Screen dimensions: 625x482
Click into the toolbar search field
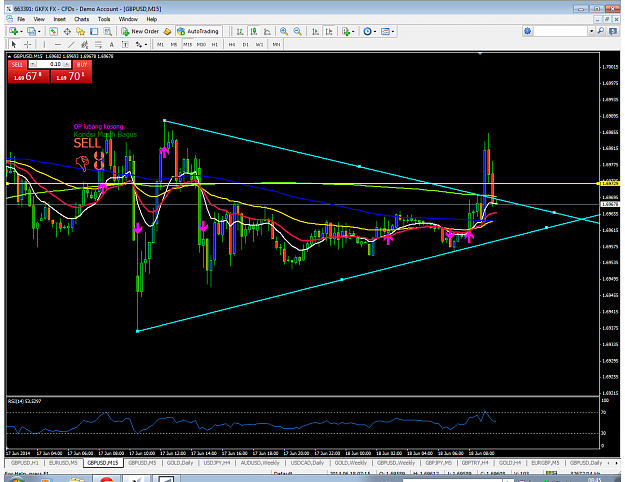[561, 31]
